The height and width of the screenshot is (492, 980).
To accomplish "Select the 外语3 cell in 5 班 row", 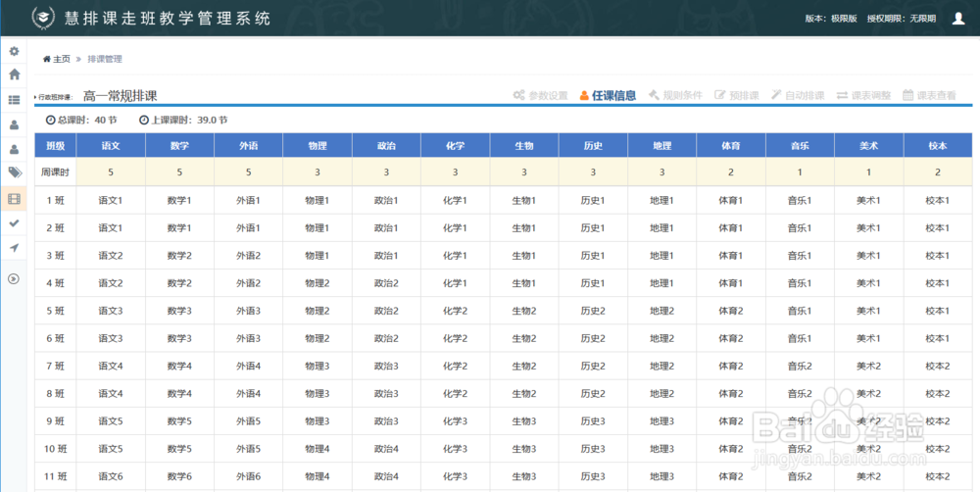I will click(x=248, y=311).
